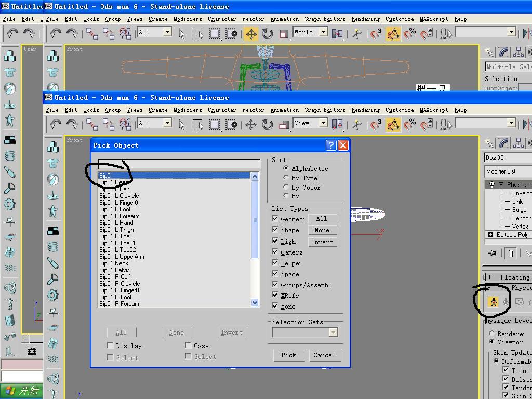532x399 pixels.
Task: Toggle Angle Snap in the frontmost window toolbar
Action: [393, 125]
